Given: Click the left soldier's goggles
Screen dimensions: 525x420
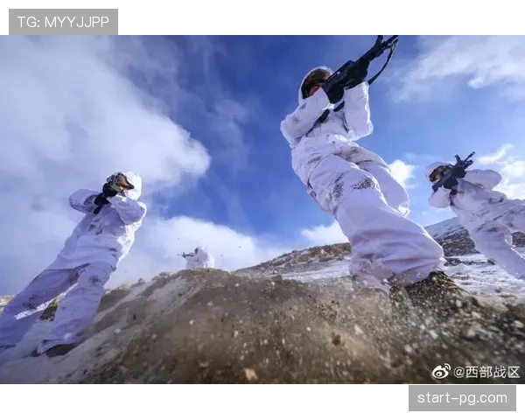Looking at the screenshot, I should tap(122, 183).
